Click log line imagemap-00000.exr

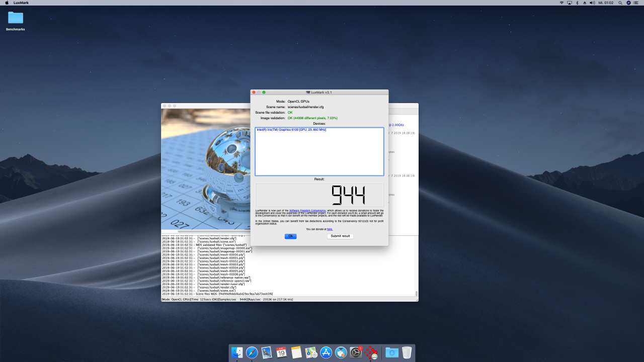click(x=207, y=248)
